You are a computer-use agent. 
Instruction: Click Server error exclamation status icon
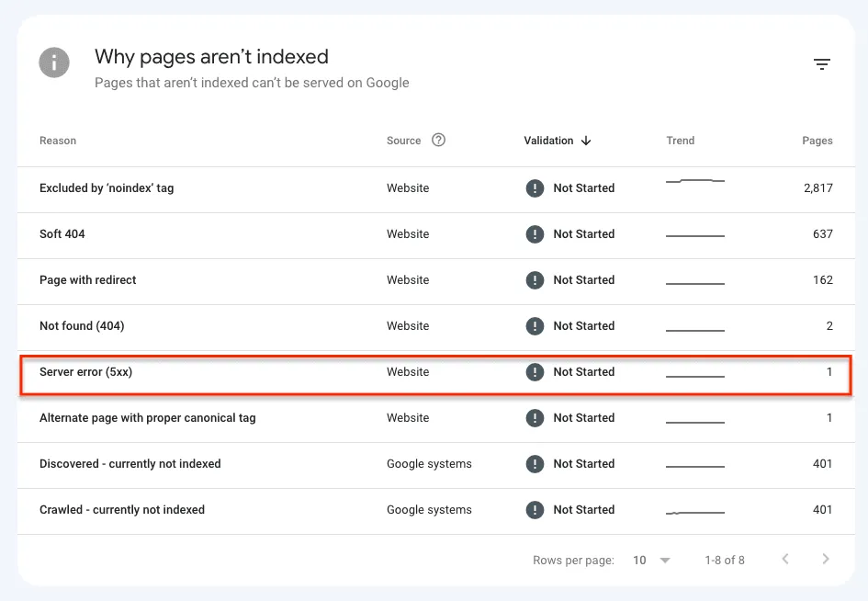(x=535, y=372)
